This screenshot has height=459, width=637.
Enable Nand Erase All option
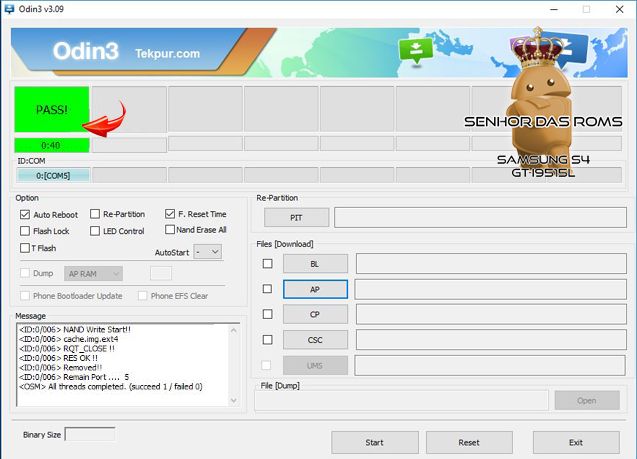(x=170, y=230)
